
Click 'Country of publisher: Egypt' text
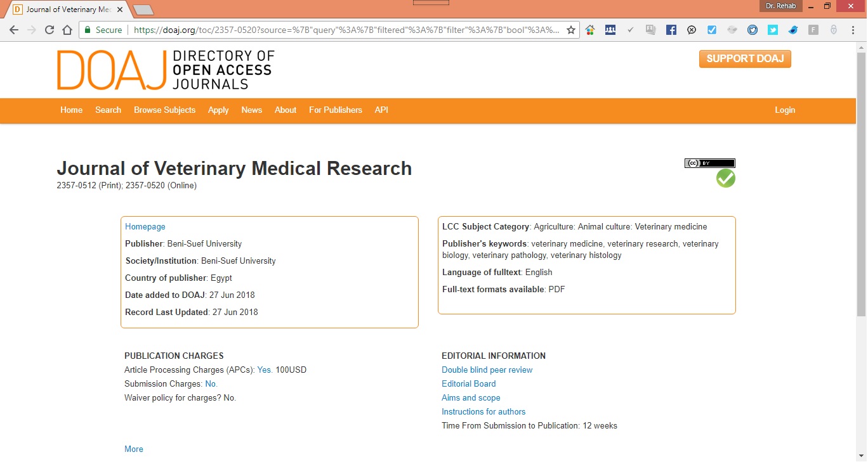click(x=178, y=278)
